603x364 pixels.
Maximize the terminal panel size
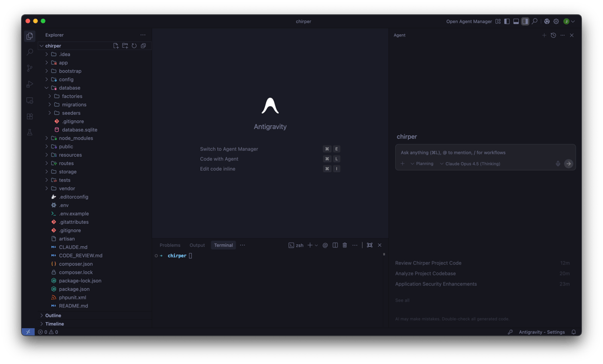pyautogui.click(x=370, y=245)
